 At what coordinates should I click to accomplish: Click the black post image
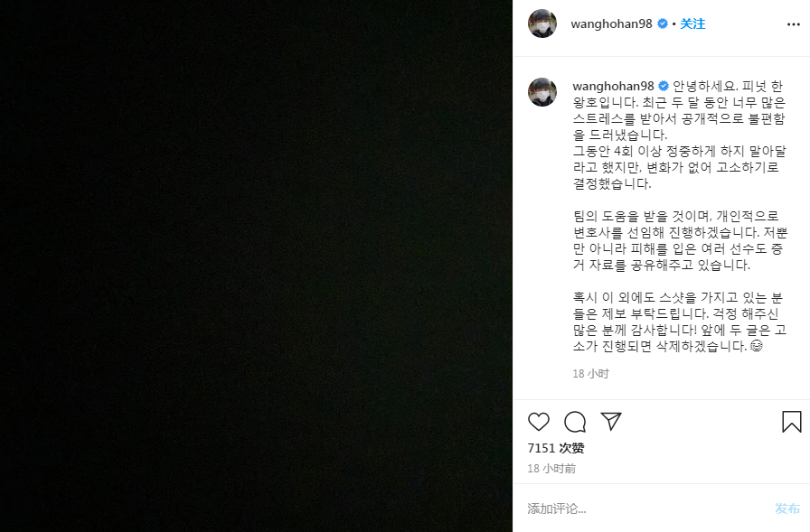coord(256,266)
